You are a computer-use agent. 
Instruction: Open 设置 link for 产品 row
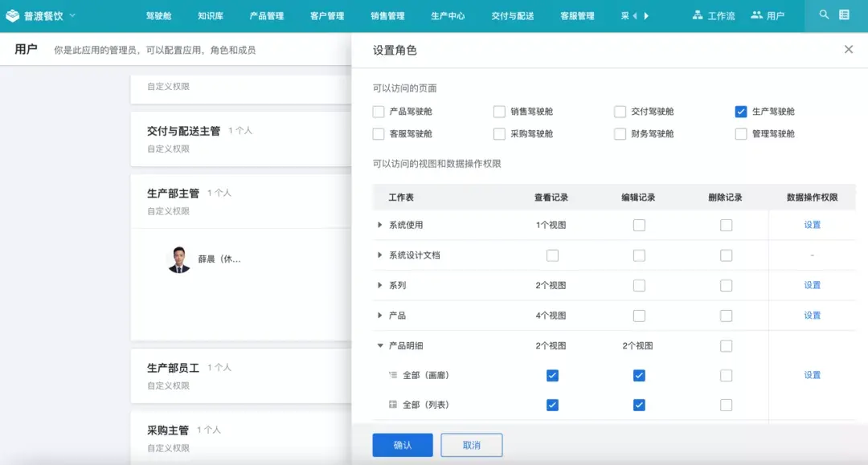click(x=812, y=315)
